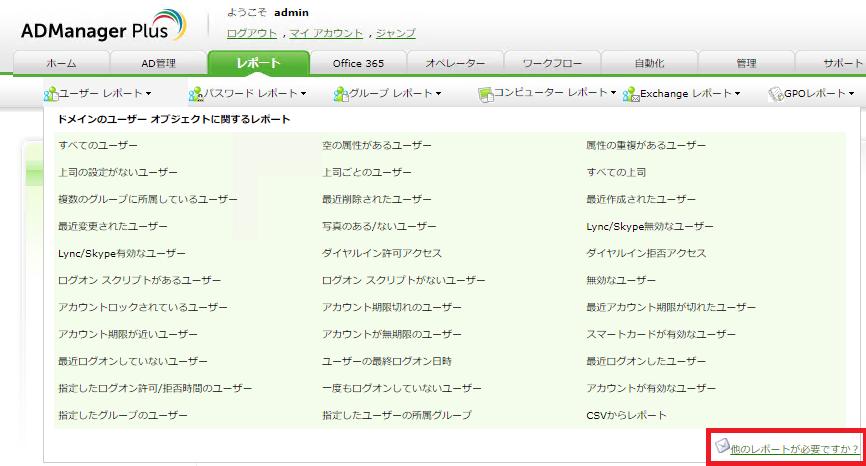Screen dimensions: 866x466
Task: Switch to the 自動化 tab
Action: [650, 63]
